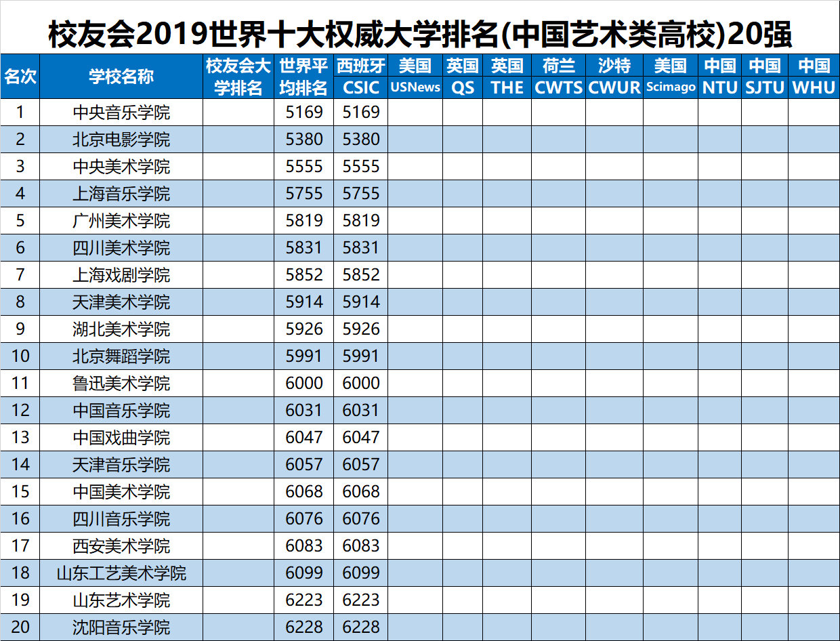Select the school 沈阳音乐学院

(121, 627)
